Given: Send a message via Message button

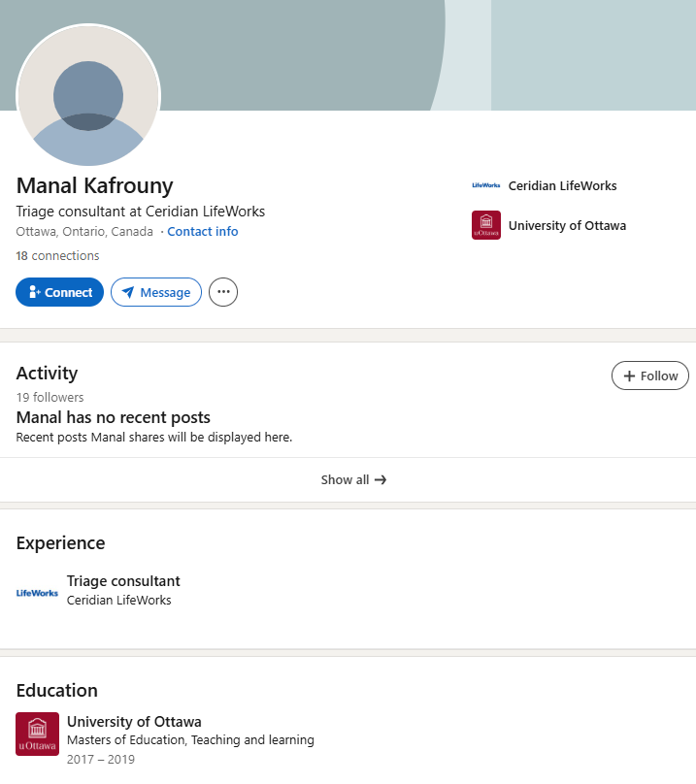Looking at the screenshot, I should [156, 292].
